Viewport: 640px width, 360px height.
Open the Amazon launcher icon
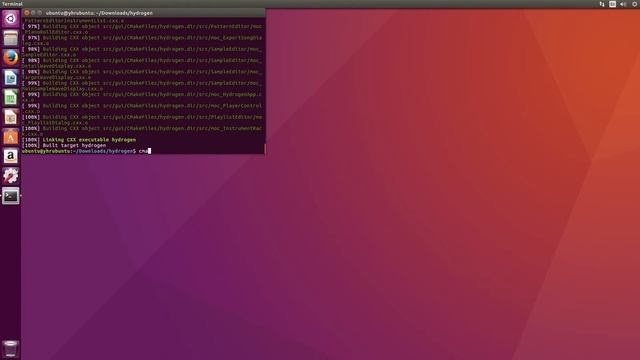pos(11,156)
